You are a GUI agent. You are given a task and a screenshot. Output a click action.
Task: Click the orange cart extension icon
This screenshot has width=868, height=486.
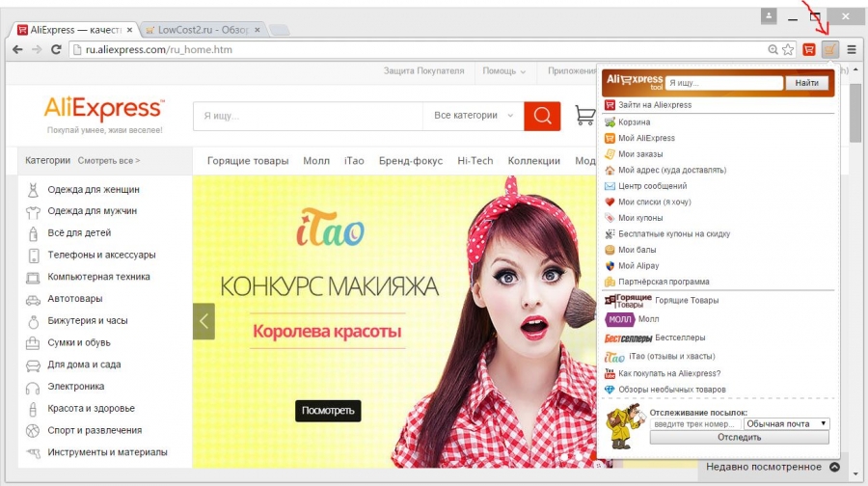pyautogui.click(x=829, y=50)
